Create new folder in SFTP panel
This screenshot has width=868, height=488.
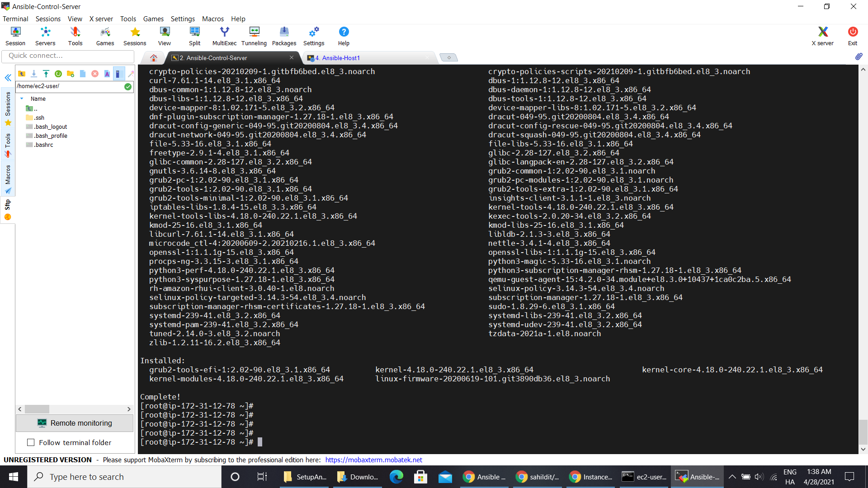click(x=71, y=74)
